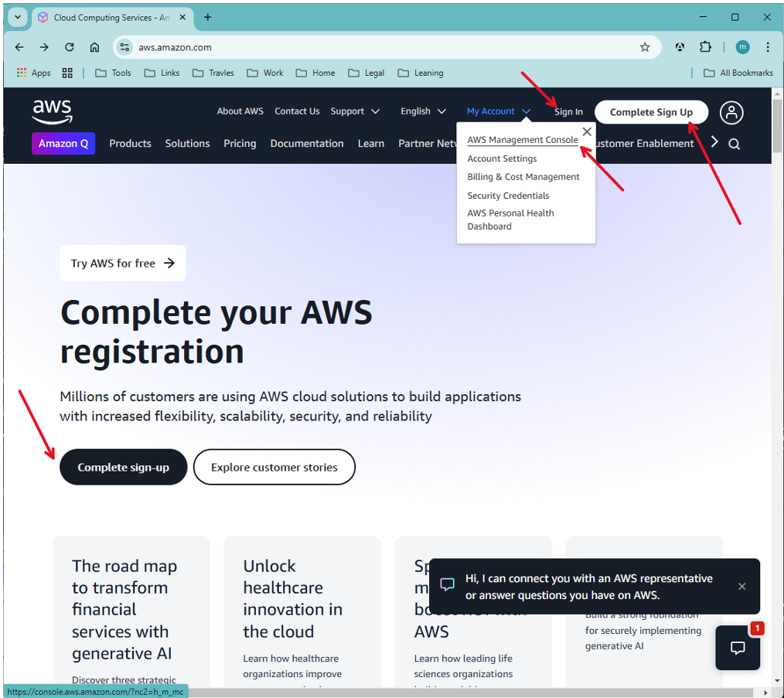784x698 pixels.
Task: Click the About AWS link
Action: click(240, 111)
